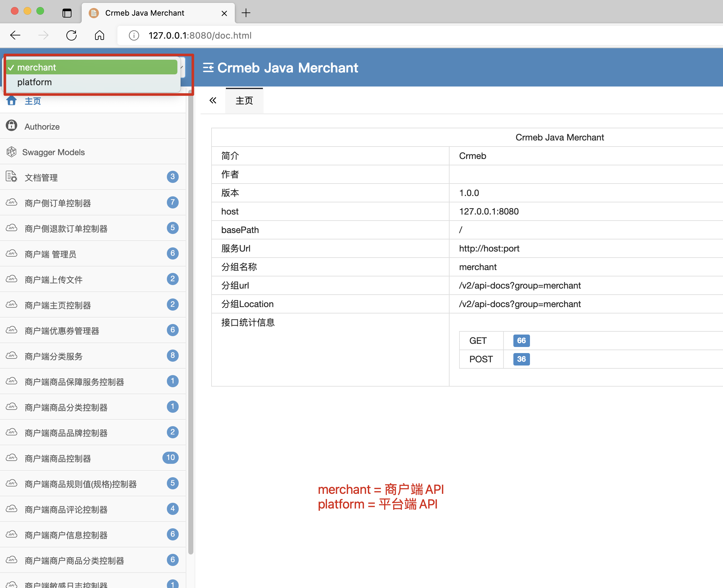Click API cloud icon for 商户端商品分类控制器

tap(11, 406)
